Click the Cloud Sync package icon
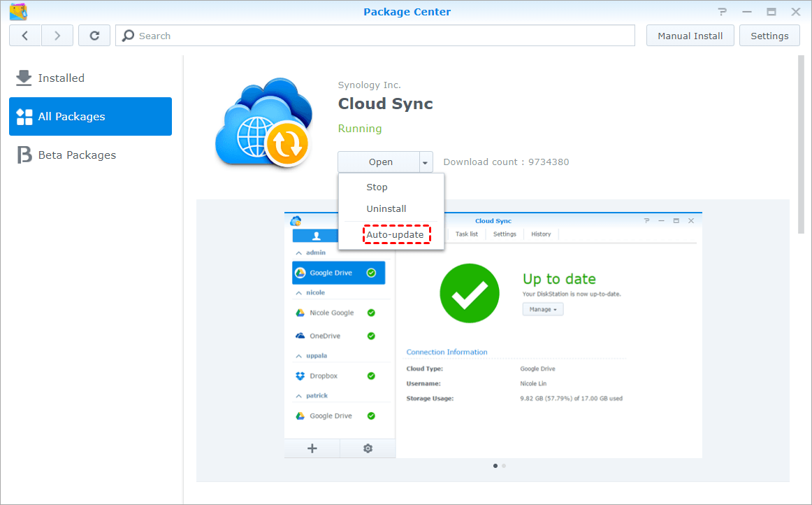Image resolution: width=812 pixels, height=505 pixels. point(262,122)
